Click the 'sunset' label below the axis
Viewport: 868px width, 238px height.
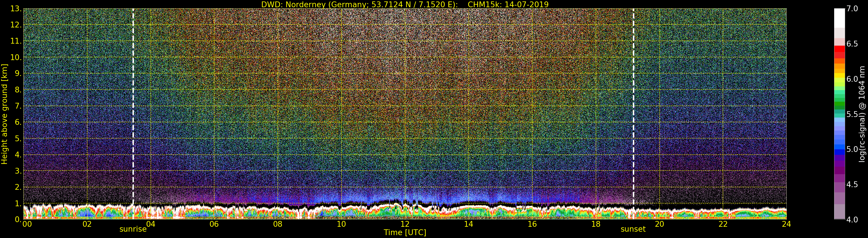coord(633,229)
